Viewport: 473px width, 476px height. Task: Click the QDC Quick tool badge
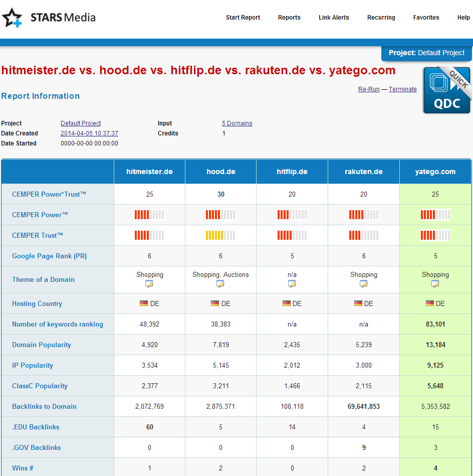[x=447, y=90]
